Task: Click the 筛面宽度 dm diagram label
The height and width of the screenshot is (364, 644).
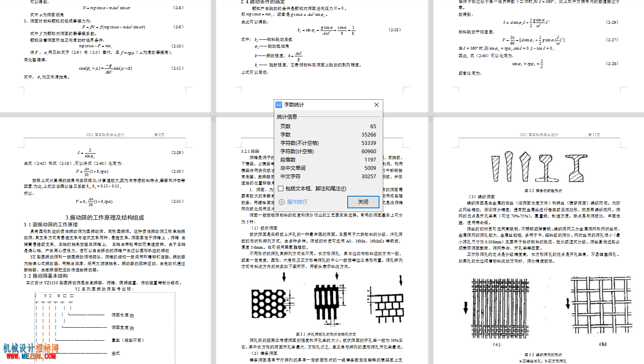Action: tap(123, 328)
